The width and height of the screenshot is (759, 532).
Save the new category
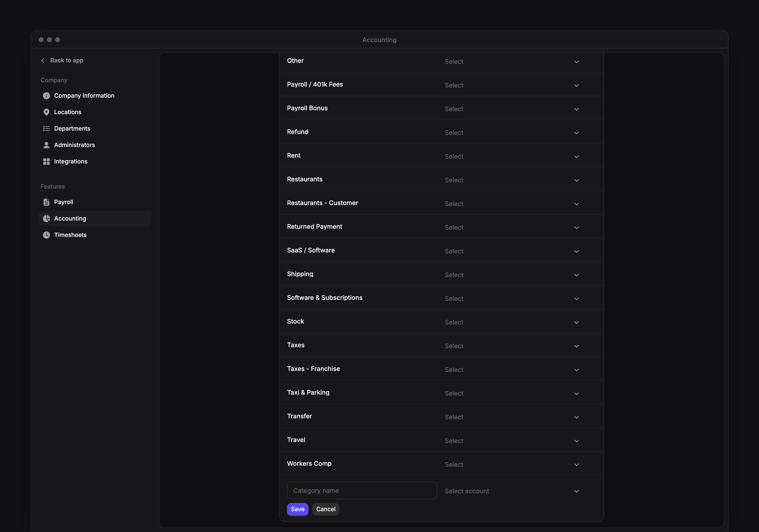point(297,509)
